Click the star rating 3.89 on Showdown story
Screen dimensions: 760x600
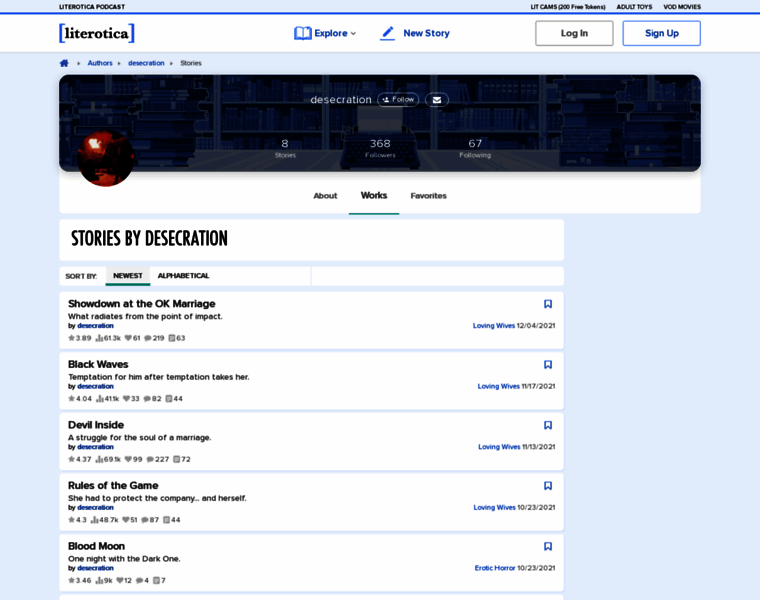tap(79, 338)
